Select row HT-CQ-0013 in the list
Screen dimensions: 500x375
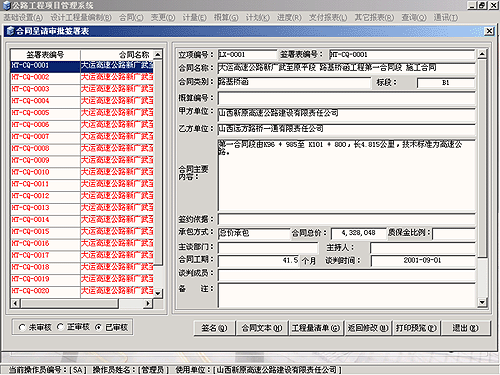pos(82,208)
